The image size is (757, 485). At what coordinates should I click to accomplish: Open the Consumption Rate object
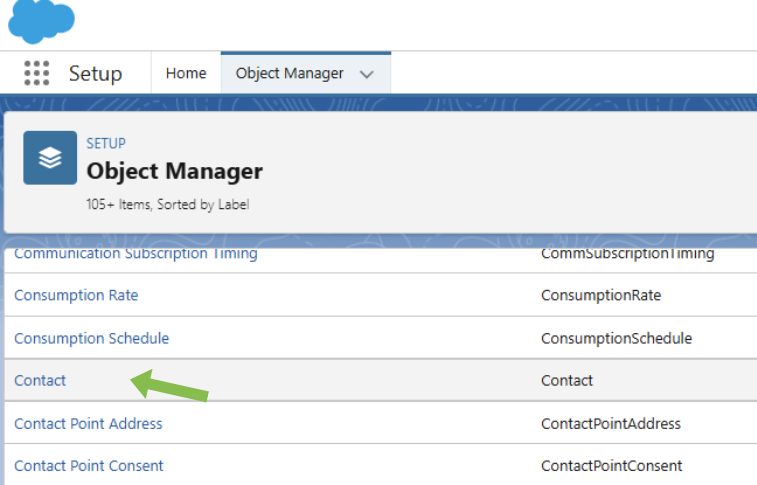(76, 295)
